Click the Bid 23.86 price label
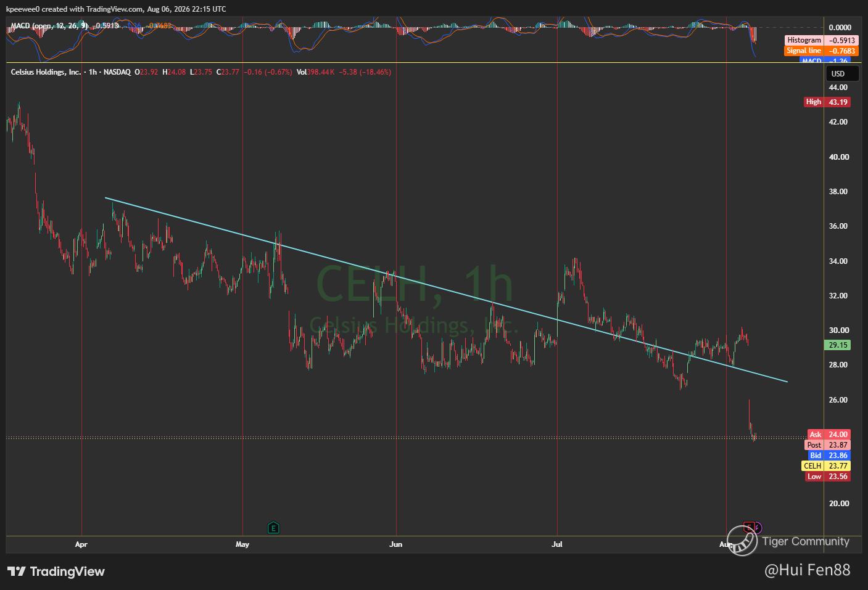 tap(829, 456)
